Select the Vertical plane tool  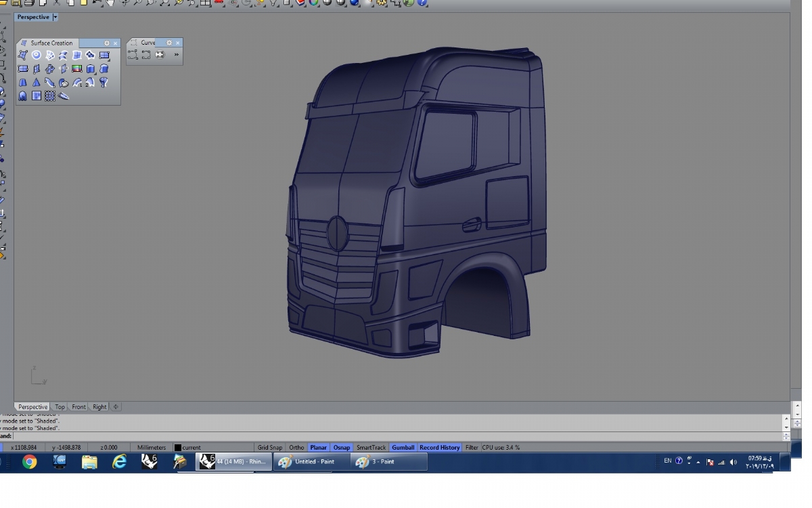(37, 69)
